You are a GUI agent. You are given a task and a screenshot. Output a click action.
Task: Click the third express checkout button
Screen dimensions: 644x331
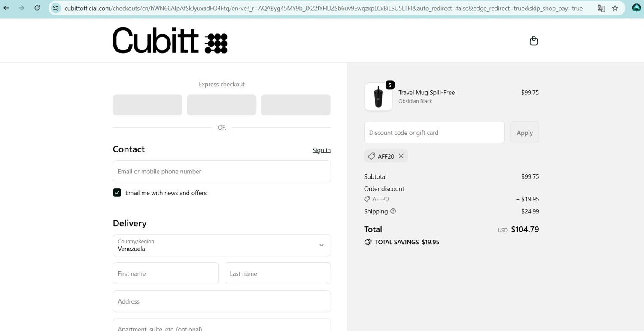point(296,105)
